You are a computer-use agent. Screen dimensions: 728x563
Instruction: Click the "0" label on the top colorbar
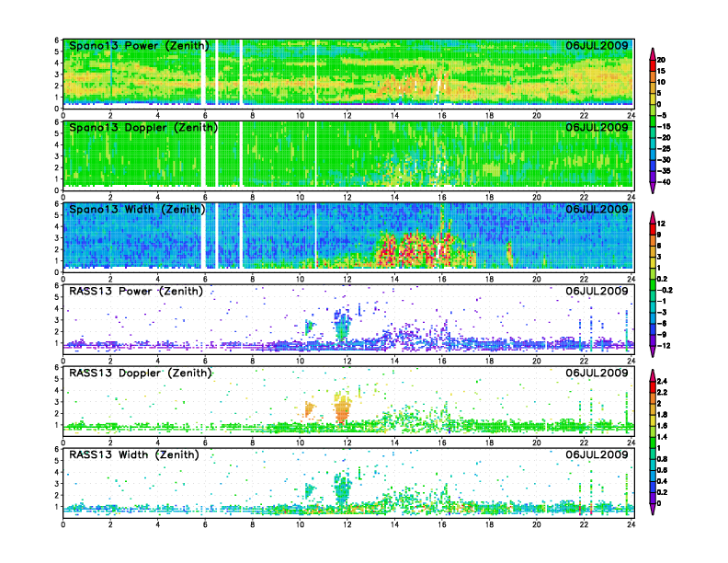659,105
